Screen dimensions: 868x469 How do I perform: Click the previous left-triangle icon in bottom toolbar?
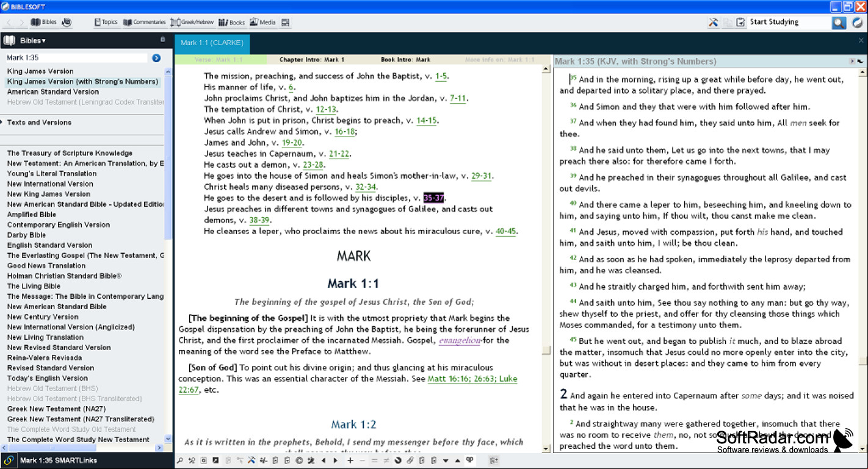pyautogui.click(x=324, y=460)
